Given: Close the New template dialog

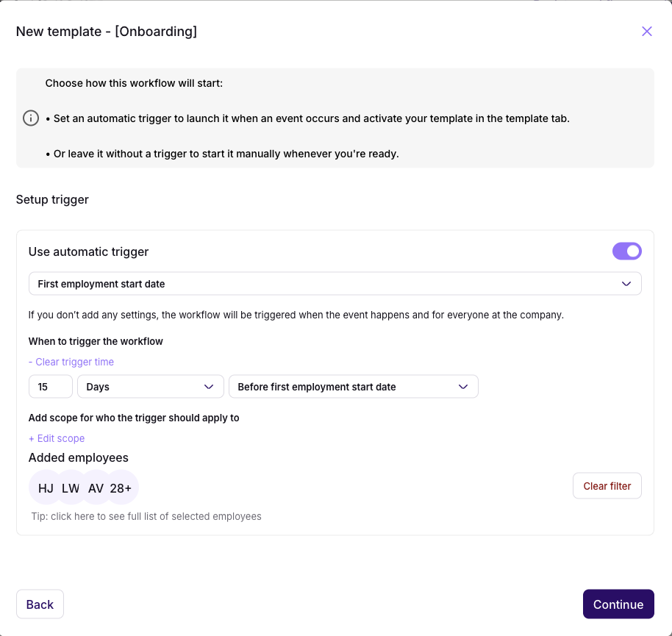Looking at the screenshot, I should tap(647, 31).
